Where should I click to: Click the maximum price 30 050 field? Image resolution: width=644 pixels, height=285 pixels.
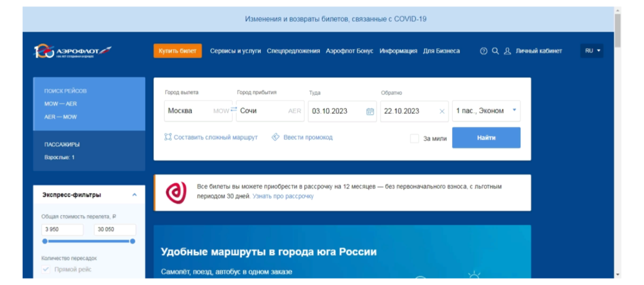[115, 230]
